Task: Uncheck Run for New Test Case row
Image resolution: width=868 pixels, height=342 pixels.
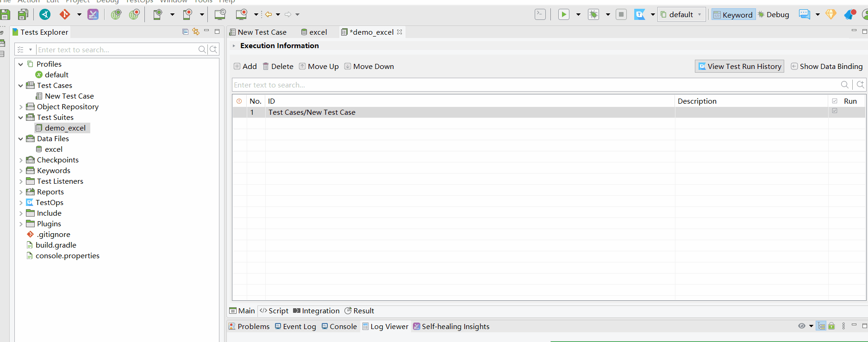Action: pyautogui.click(x=835, y=111)
